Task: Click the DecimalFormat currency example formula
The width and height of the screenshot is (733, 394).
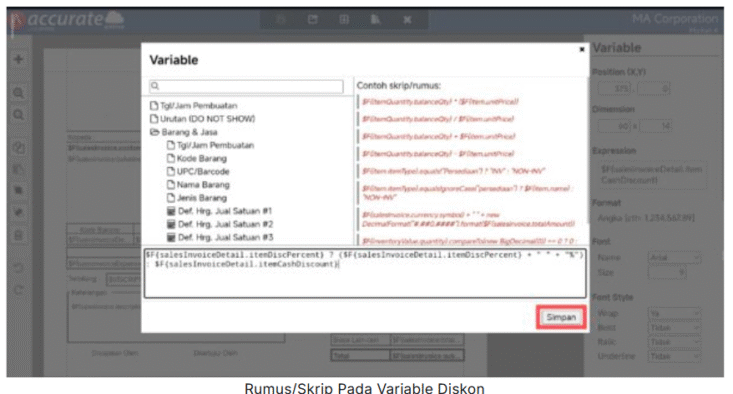Action: [468, 219]
